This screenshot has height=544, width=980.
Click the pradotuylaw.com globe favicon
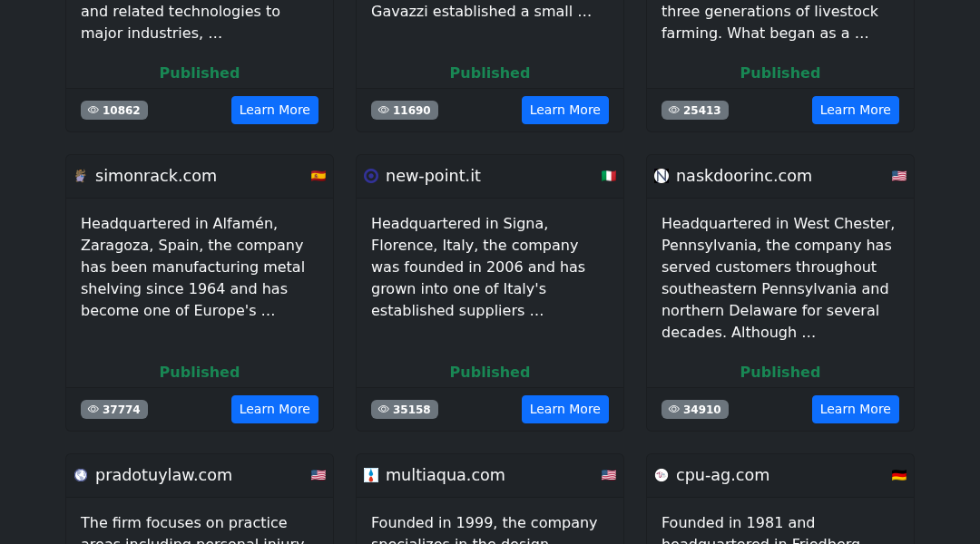click(81, 475)
